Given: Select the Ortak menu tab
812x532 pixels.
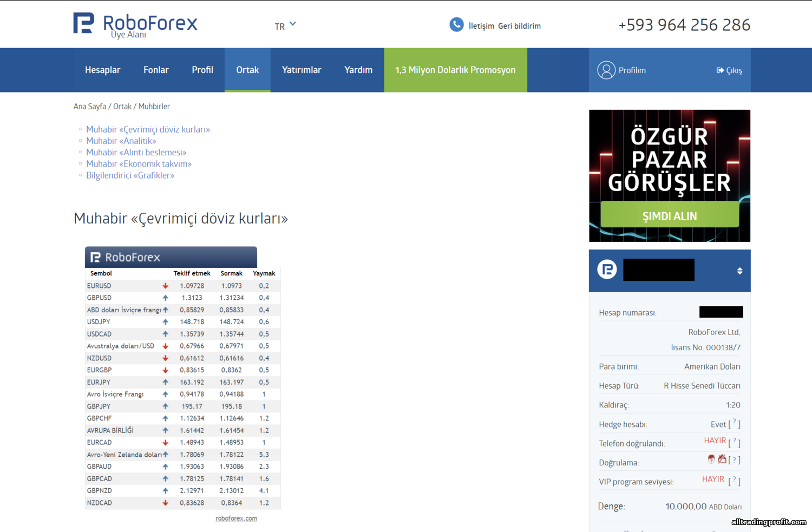Looking at the screenshot, I should (x=247, y=70).
